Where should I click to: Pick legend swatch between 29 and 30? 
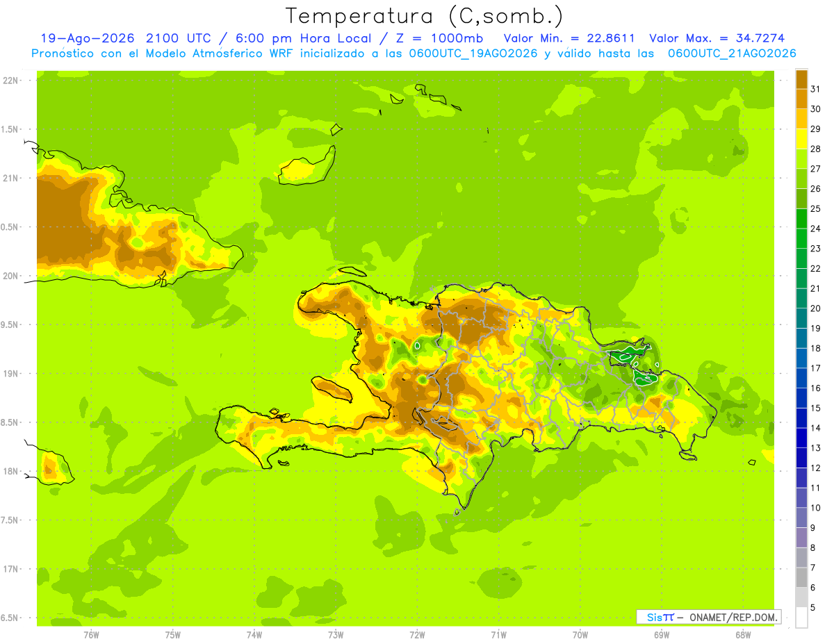(x=801, y=118)
